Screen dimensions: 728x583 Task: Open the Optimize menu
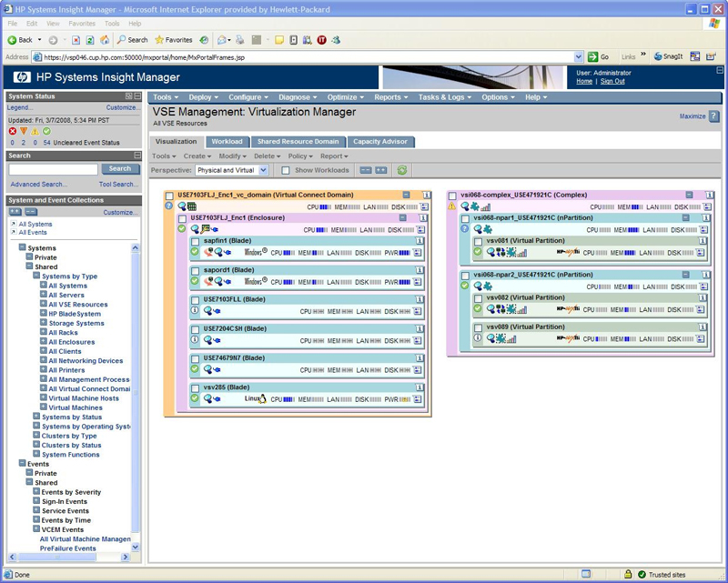tap(346, 97)
